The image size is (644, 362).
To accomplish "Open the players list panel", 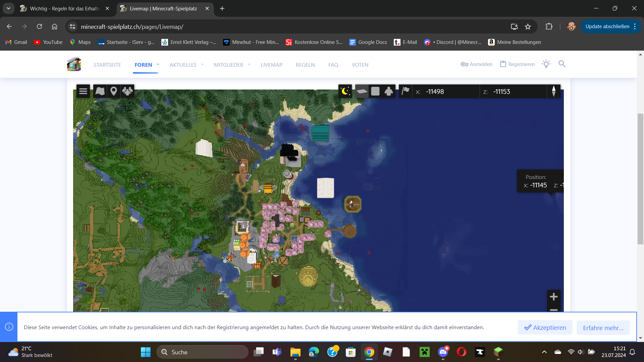I will coord(127,91).
